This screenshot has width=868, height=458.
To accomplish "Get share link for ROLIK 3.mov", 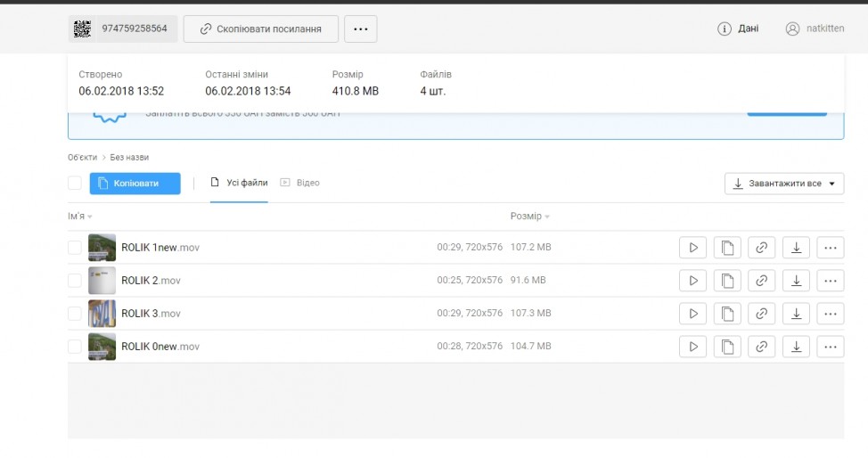I will pos(761,314).
